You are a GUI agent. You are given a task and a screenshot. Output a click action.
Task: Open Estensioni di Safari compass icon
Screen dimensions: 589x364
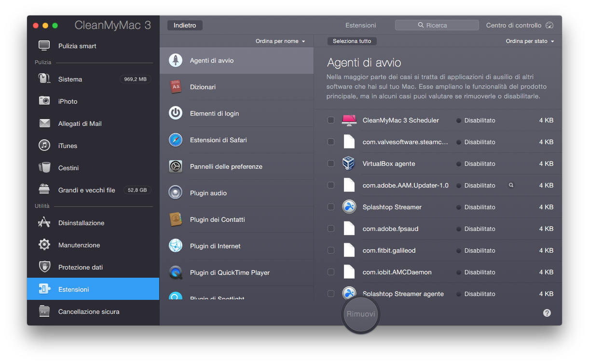click(176, 140)
